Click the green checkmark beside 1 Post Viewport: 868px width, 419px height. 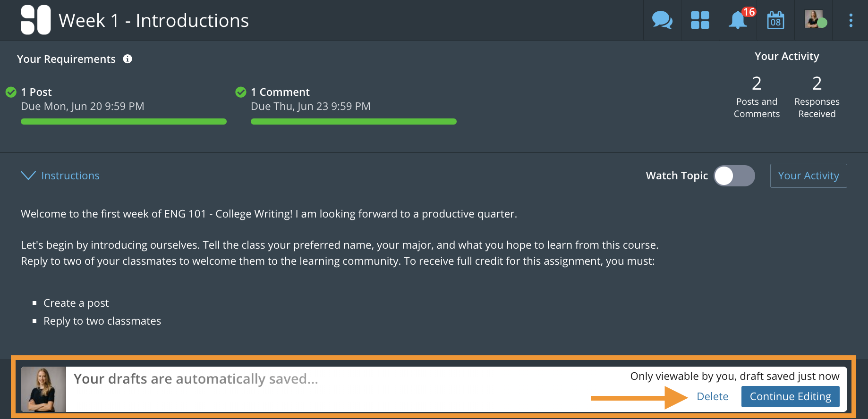point(11,92)
